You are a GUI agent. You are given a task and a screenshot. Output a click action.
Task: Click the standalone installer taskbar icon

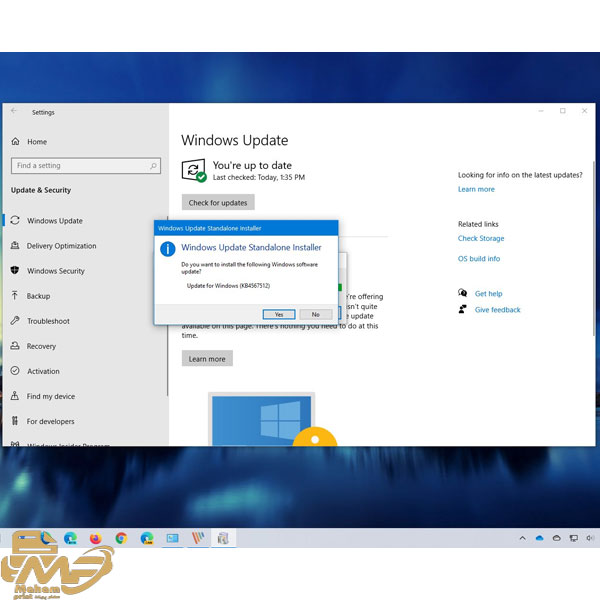(x=223, y=538)
